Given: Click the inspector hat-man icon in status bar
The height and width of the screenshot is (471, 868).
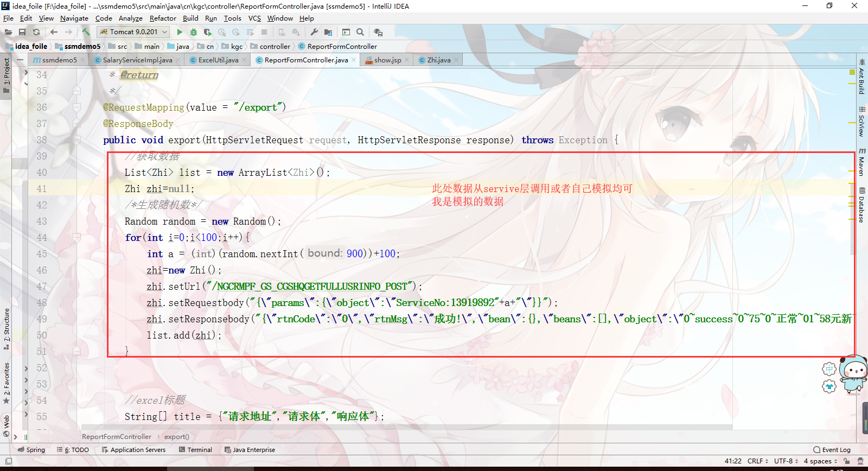Looking at the screenshot, I should pyautogui.click(x=860, y=461).
